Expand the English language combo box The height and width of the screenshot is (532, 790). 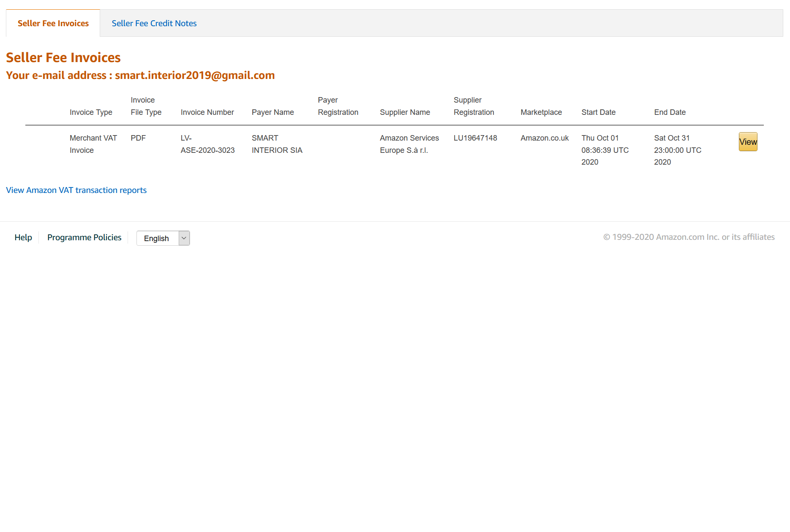tap(163, 238)
